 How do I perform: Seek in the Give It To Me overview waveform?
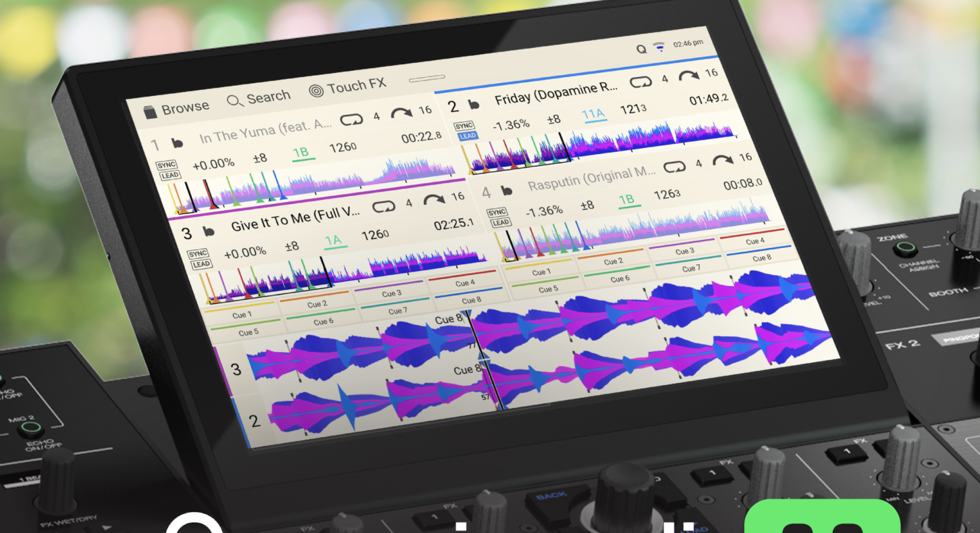click(345, 276)
